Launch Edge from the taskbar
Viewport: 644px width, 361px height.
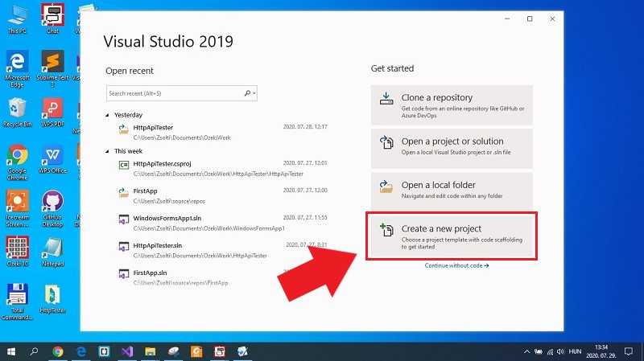pyautogui.click(x=81, y=351)
